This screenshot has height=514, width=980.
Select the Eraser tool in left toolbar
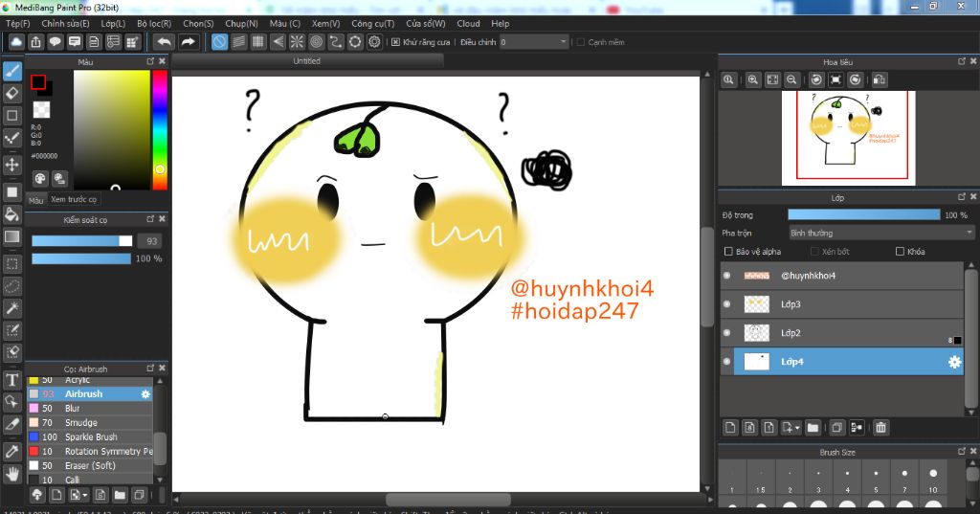click(11, 93)
